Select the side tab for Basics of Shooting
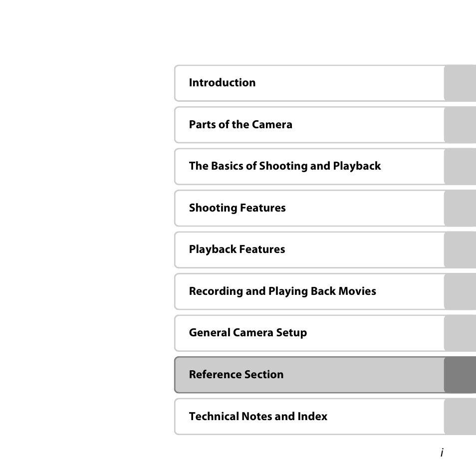 click(x=460, y=166)
